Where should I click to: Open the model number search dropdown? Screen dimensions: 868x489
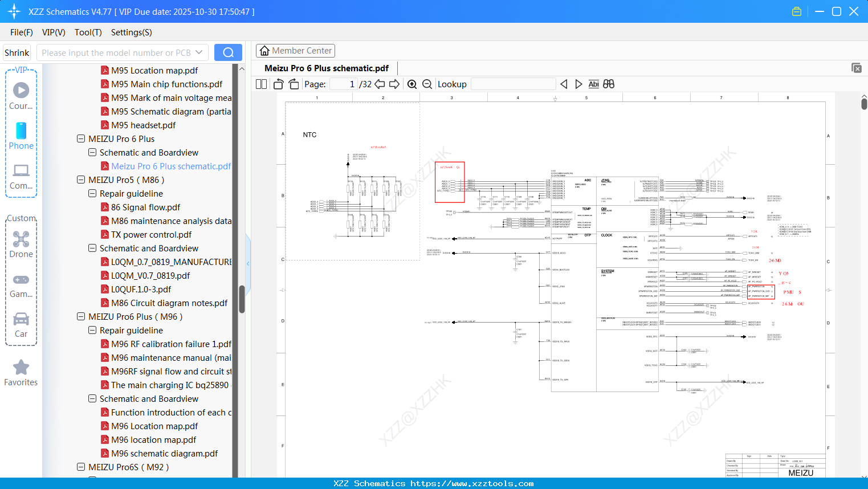pos(201,52)
